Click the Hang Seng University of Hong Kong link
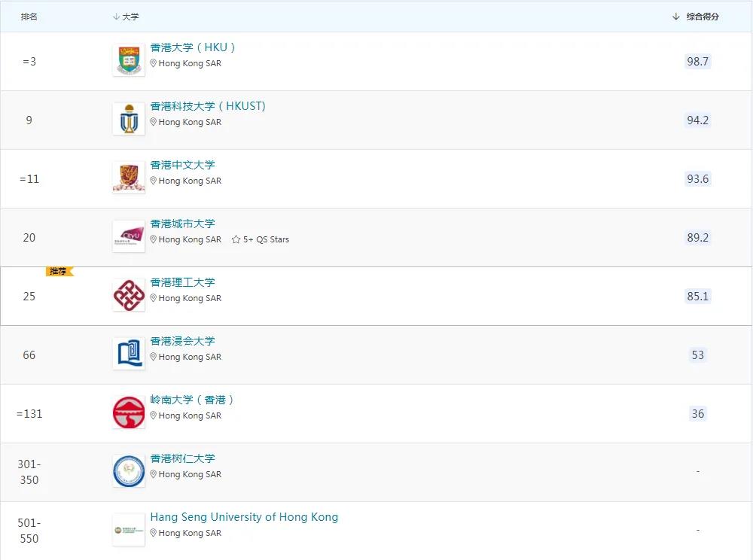The height and width of the screenshot is (560, 753). (x=244, y=516)
